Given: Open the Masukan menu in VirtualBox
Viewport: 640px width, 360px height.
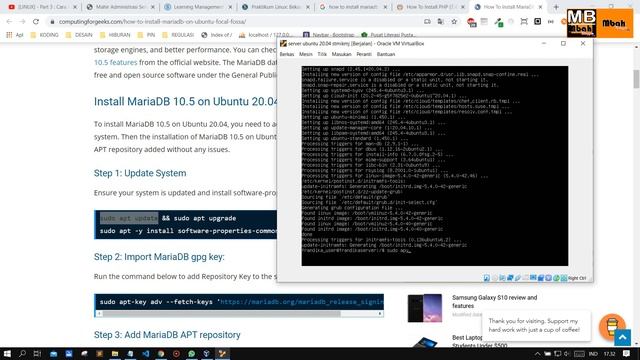Looking at the screenshot, I should pos(342,54).
